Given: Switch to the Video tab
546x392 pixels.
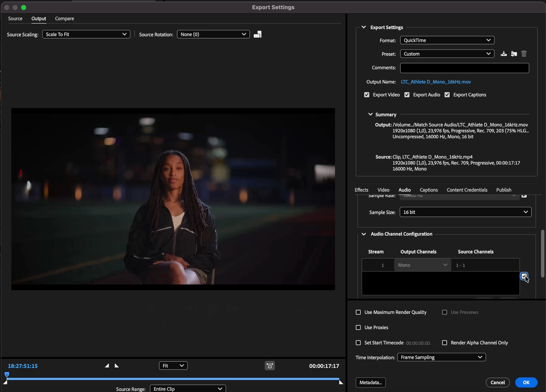Looking at the screenshot, I should tap(383, 190).
